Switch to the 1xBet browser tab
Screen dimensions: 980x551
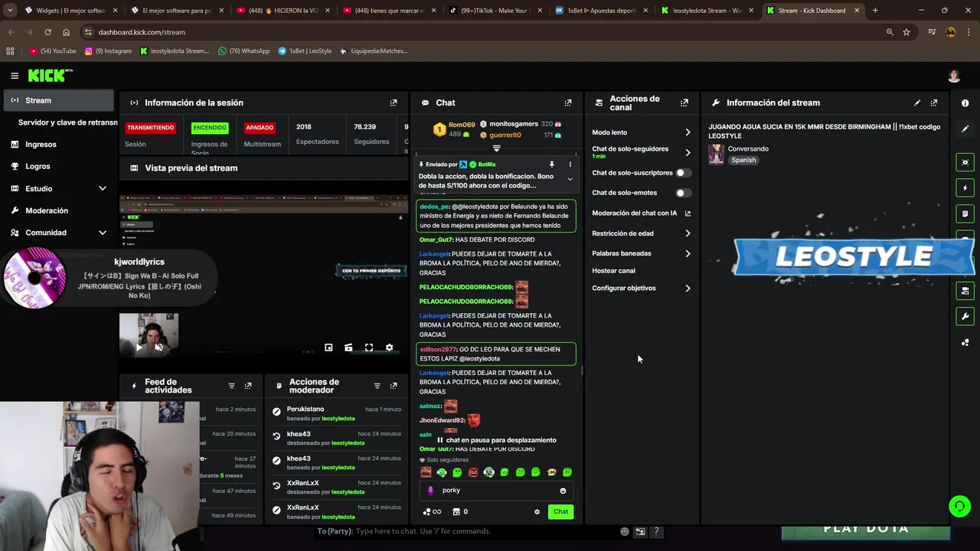point(599,11)
